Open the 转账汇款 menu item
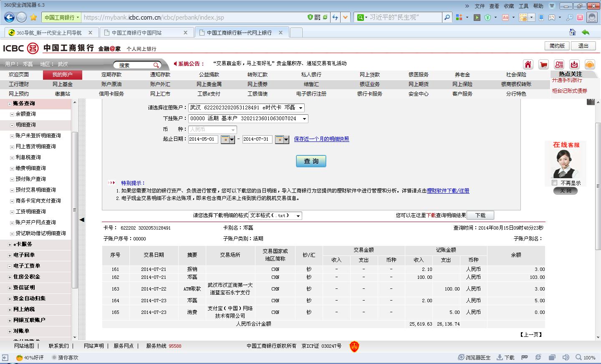601x364 pixels. [257, 75]
